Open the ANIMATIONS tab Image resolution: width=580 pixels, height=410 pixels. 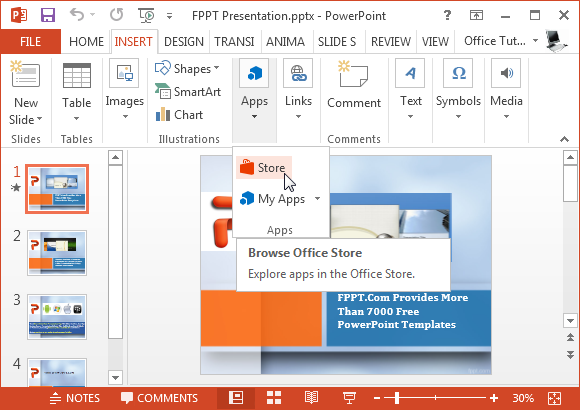pyautogui.click(x=285, y=41)
